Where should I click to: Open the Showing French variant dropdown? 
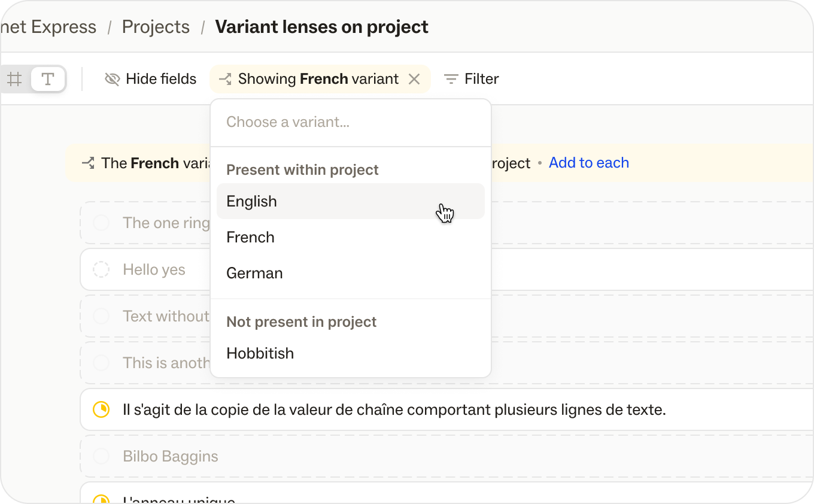click(318, 79)
